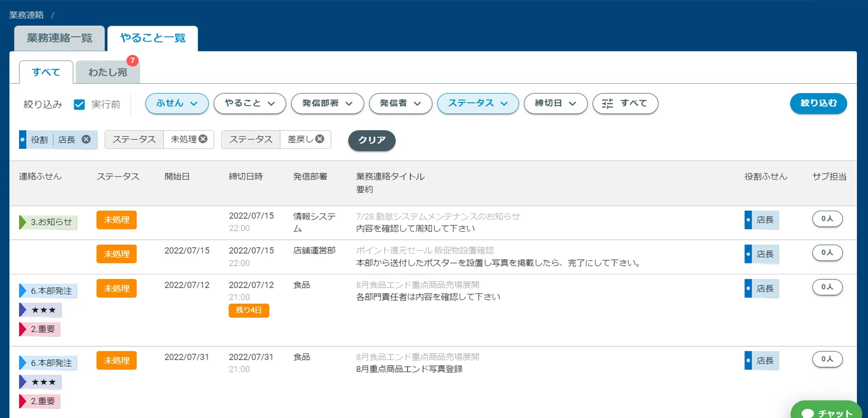Click the 連絡ふせん column header
The height and width of the screenshot is (418, 868).
point(40,176)
